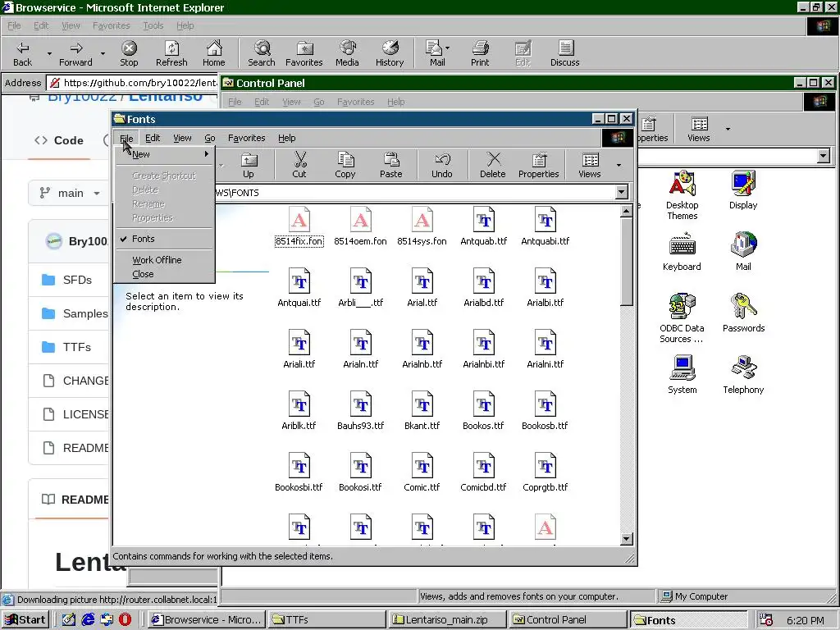This screenshot has height=630, width=840.
Task: Open the Favorites toolbar icon in Internet Explorer
Action: pyautogui.click(x=304, y=53)
